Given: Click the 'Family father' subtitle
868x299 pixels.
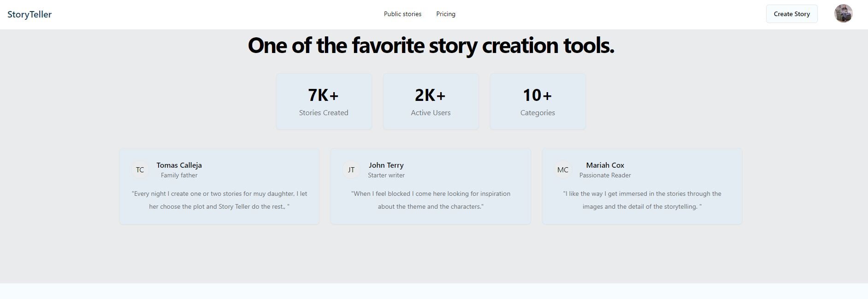Looking at the screenshot, I should point(179,176).
